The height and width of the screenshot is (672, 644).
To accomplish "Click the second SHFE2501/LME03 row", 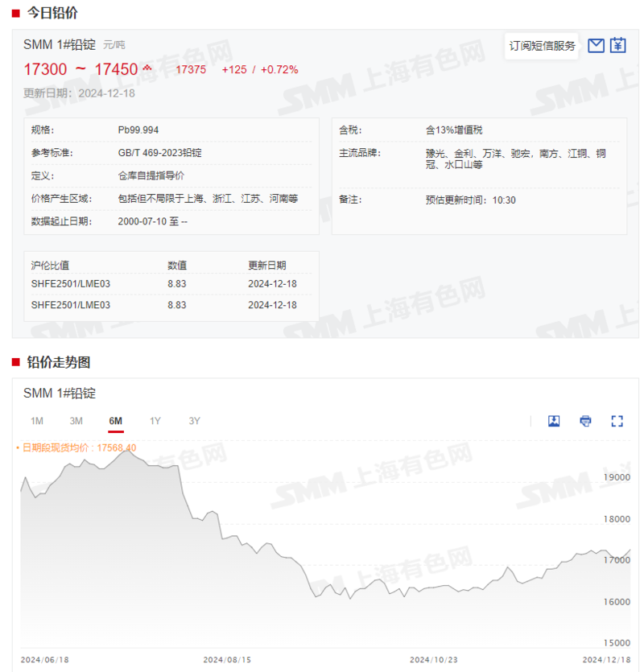I will [171, 305].
